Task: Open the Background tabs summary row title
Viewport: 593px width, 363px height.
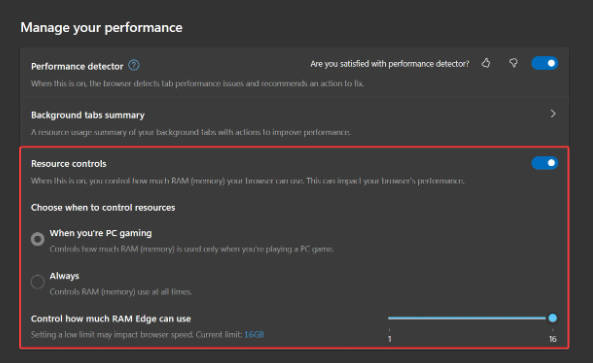Action: point(88,115)
